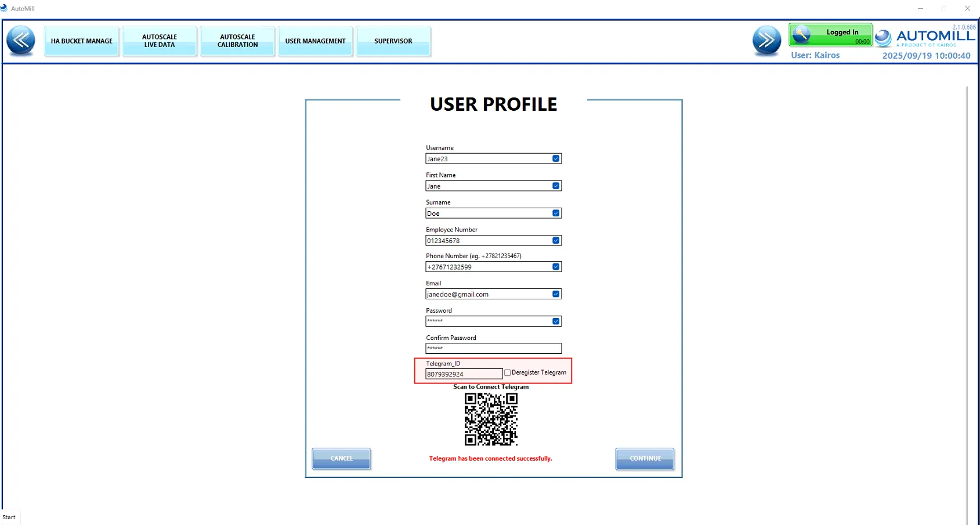Viewport: 980px width, 525px height.
Task: Click the Telegram QR code image
Action: pyautogui.click(x=491, y=419)
